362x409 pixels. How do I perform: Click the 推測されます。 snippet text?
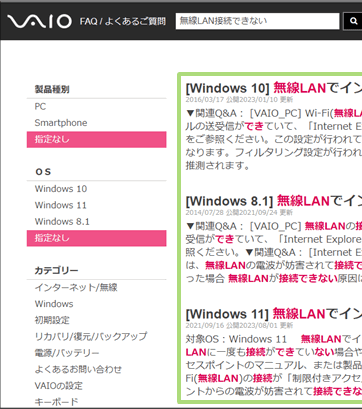218,166
